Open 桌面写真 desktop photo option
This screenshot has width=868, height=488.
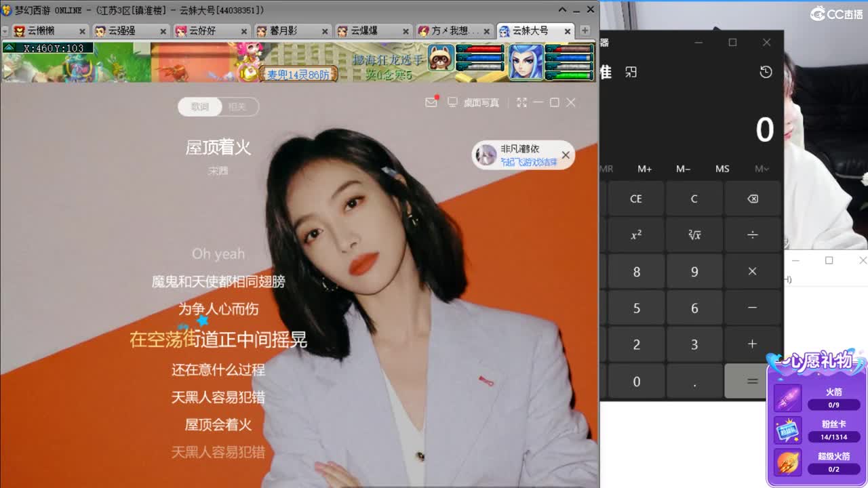(481, 103)
